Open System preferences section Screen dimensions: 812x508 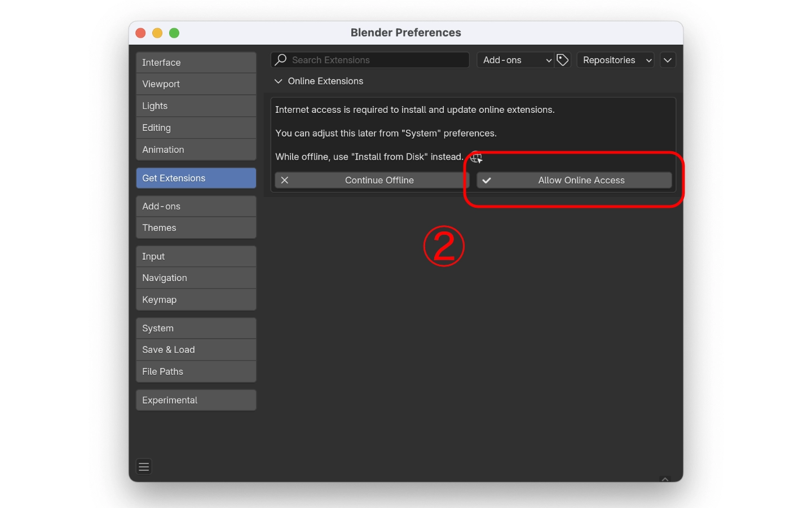(196, 329)
